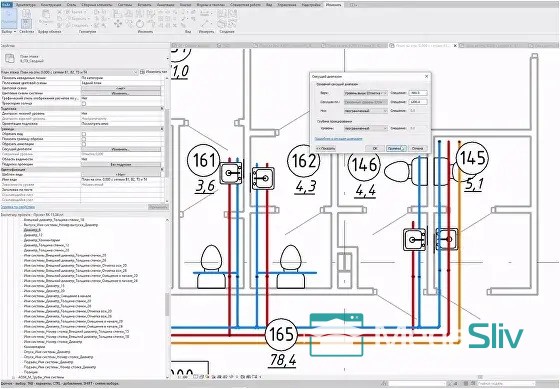560x389 pixels.
Task: Expand the floor plan view selector dropdown
Action: click(69, 72)
